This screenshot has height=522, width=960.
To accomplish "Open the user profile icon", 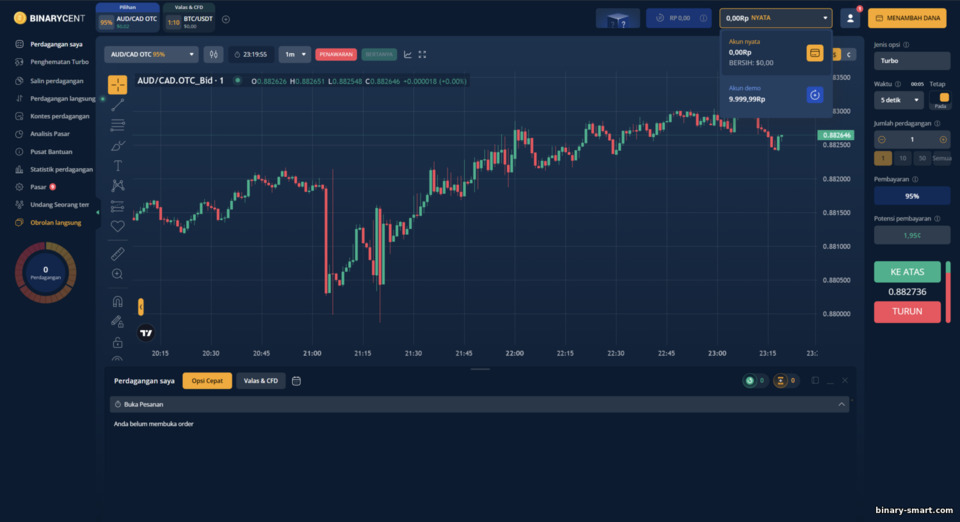I will 850,18.
